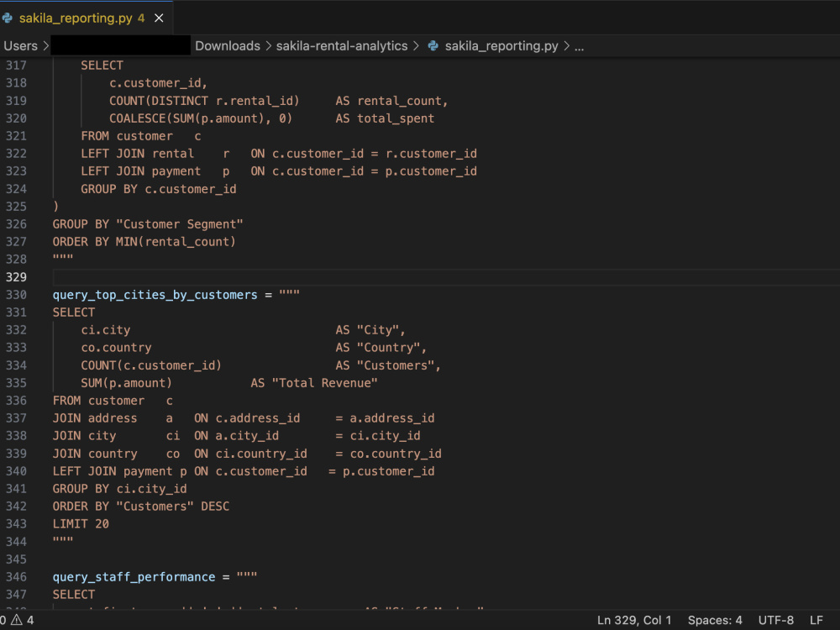Open the Downloads breadcrumb segment

(227, 46)
